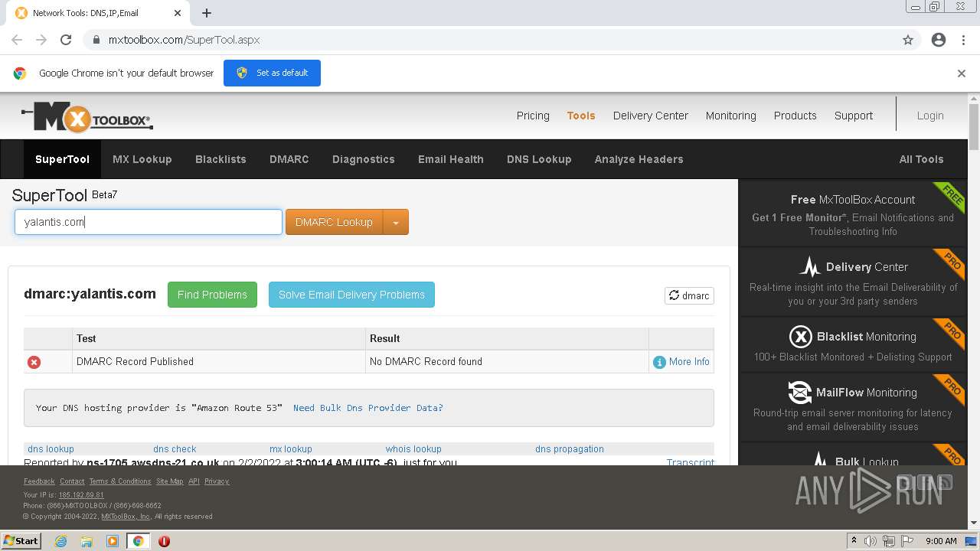Click the dmarc refresh button
The width and height of the screenshot is (980, 551).
689,295
